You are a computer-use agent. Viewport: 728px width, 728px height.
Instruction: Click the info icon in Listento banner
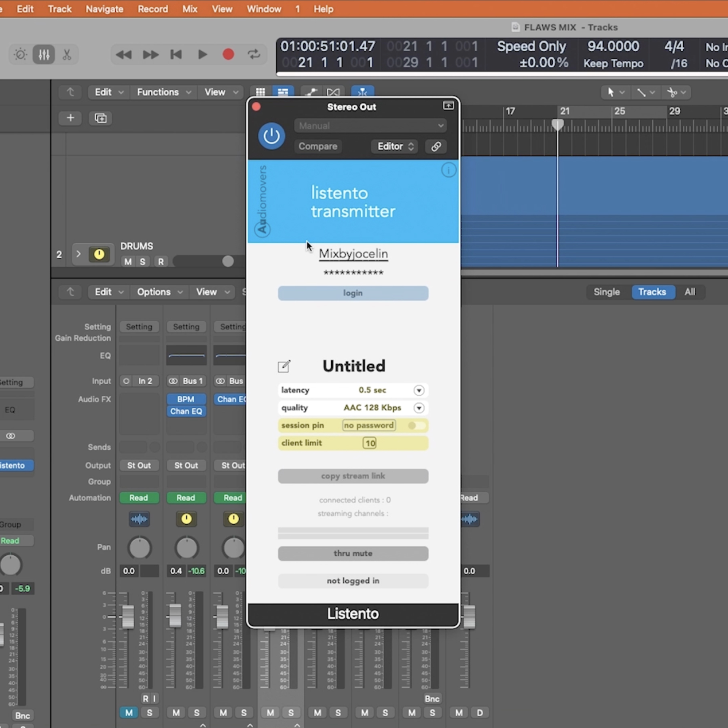[x=449, y=170]
